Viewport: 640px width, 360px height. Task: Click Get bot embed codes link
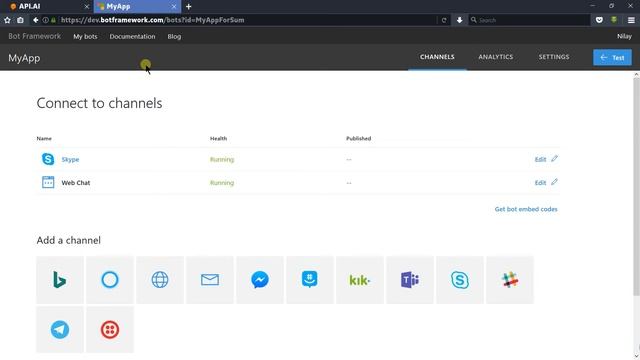tap(526, 209)
